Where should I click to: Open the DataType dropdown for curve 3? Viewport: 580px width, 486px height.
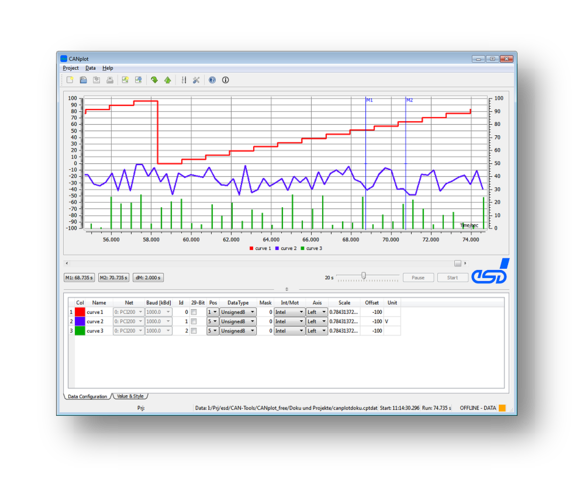coord(238,331)
